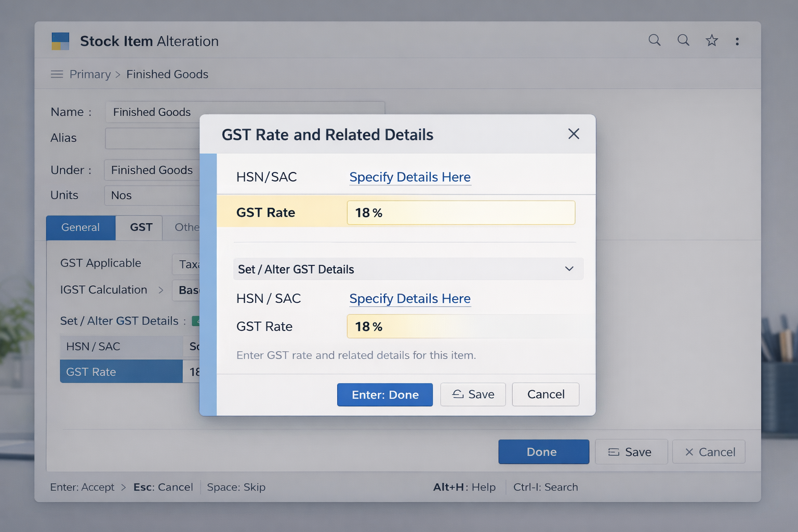The width and height of the screenshot is (798, 532).
Task: Click the second magnifier icon in the title bar
Action: 683,40
